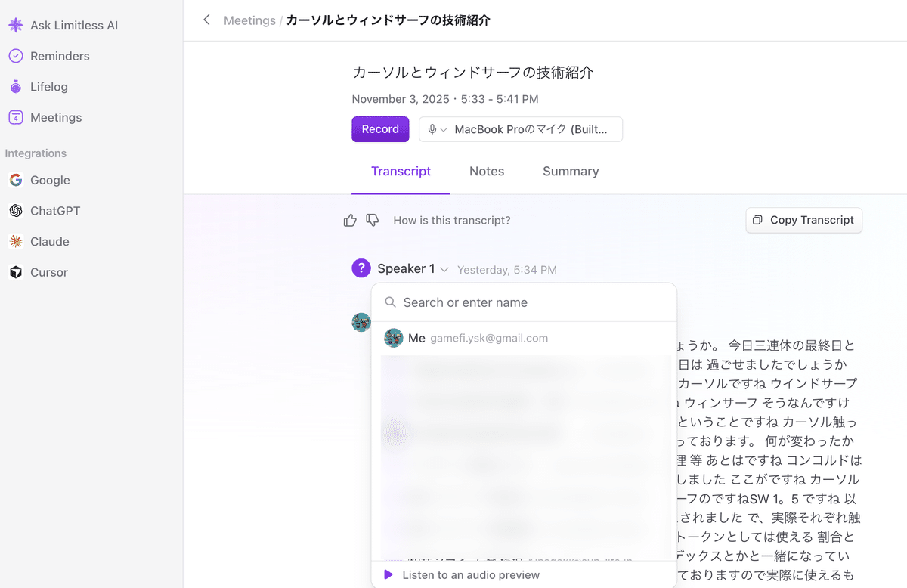Expand the microphone input dropdown
Image resolution: width=907 pixels, height=588 pixels.
tap(520, 129)
